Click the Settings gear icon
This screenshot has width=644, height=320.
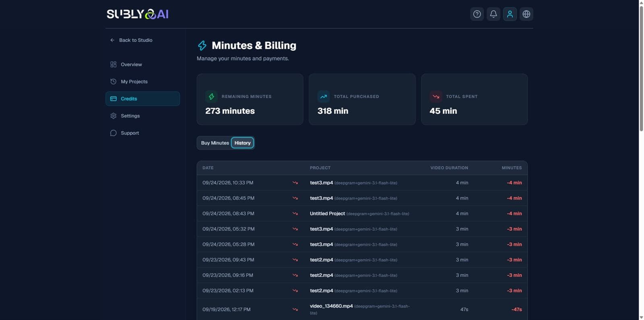tap(114, 116)
